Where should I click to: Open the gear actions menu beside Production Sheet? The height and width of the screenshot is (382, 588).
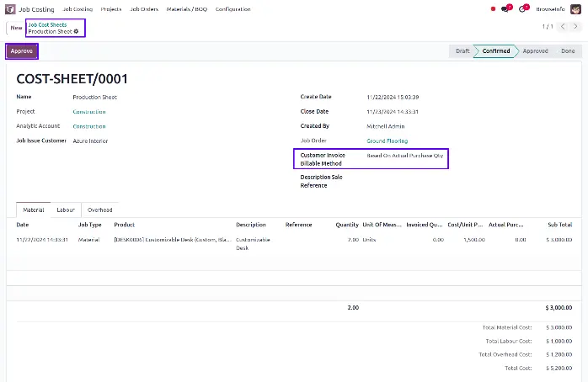tap(77, 31)
